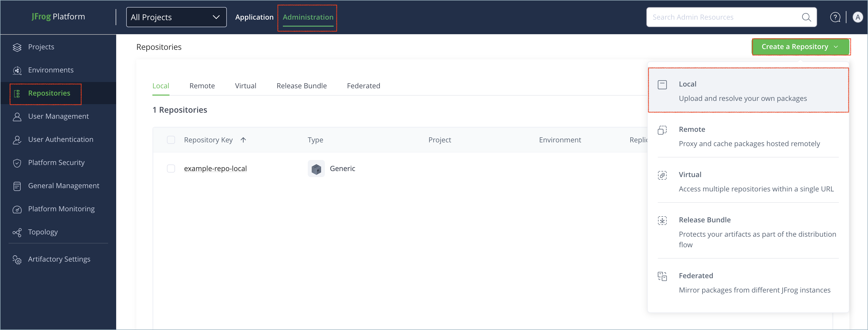Switch to the Federated tab
The width and height of the screenshot is (868, 330).
(363, 86)
